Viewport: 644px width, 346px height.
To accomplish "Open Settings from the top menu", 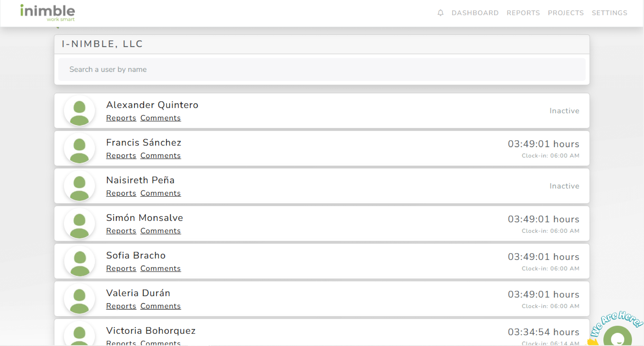I will pos(609,13).
